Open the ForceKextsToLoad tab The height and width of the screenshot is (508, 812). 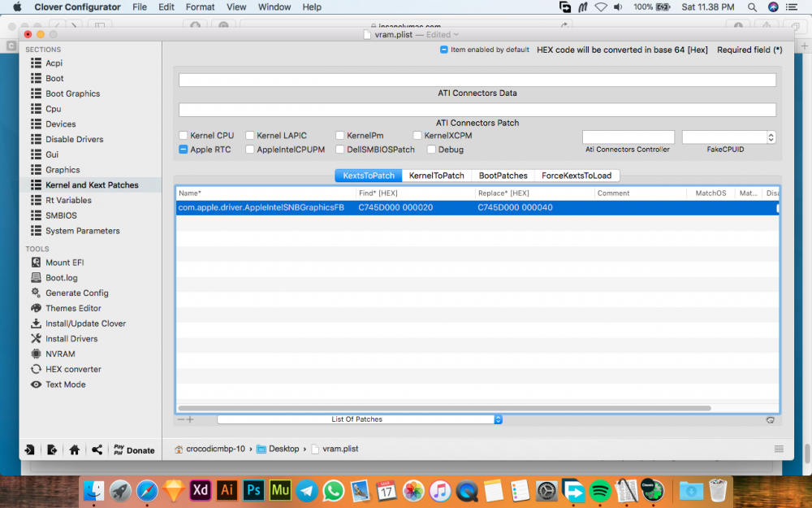[x=577, y=176]
